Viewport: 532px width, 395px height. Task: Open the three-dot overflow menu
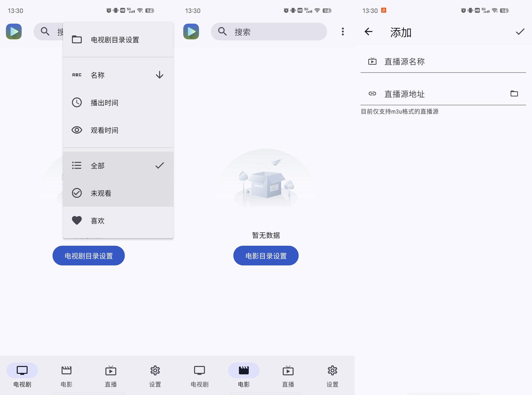pyautogui.click(x=343, y=31)
